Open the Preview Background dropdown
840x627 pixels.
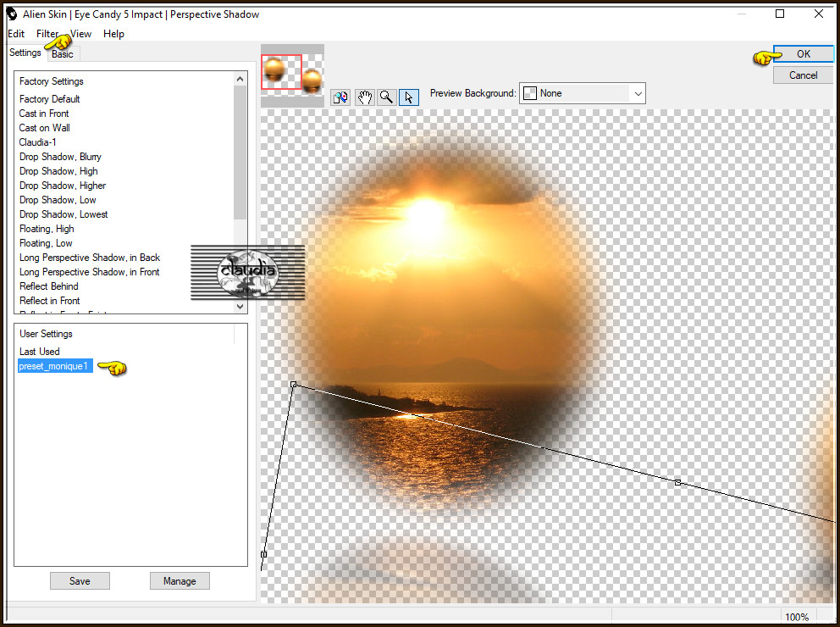pos(583,93)
